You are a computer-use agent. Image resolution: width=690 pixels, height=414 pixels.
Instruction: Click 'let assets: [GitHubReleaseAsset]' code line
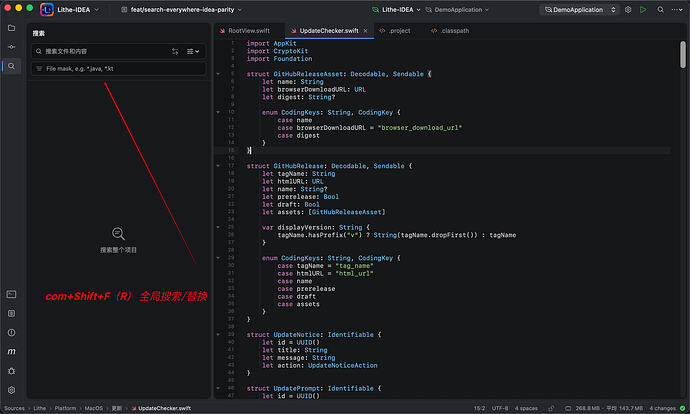(323, 212)
